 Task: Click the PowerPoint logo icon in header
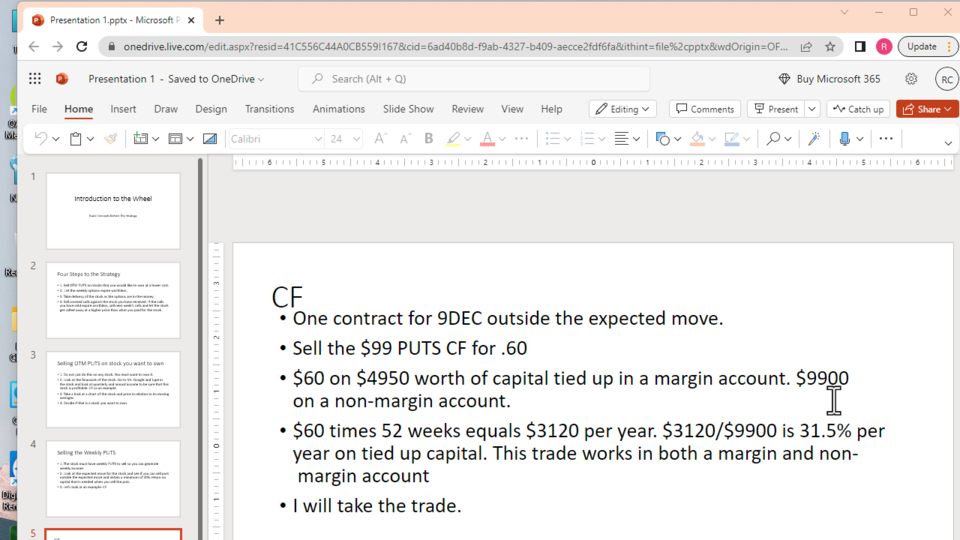[x=62, y=78]
